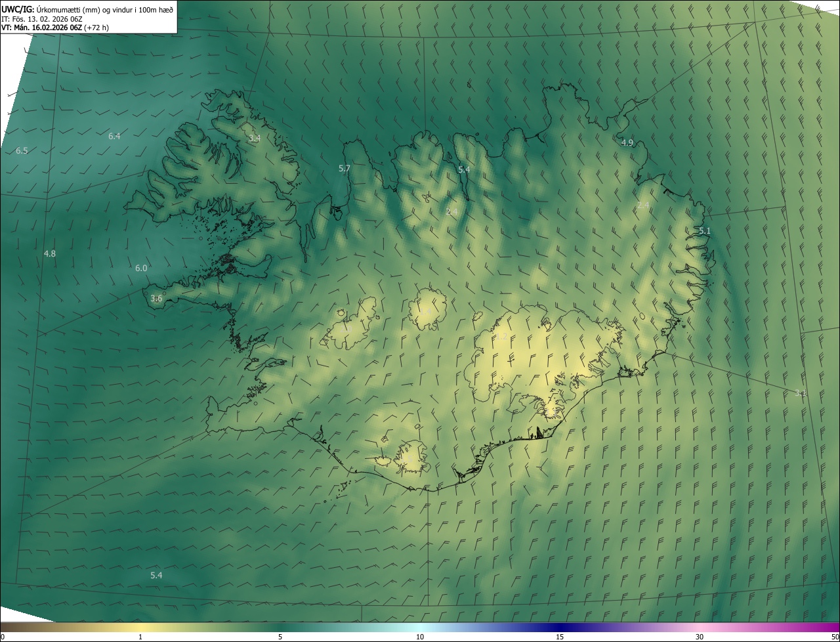Click the 5.7 value label on the map
The height and width of the screenshot is (642, 840).
pyautogui.click(x=345, y=169)
